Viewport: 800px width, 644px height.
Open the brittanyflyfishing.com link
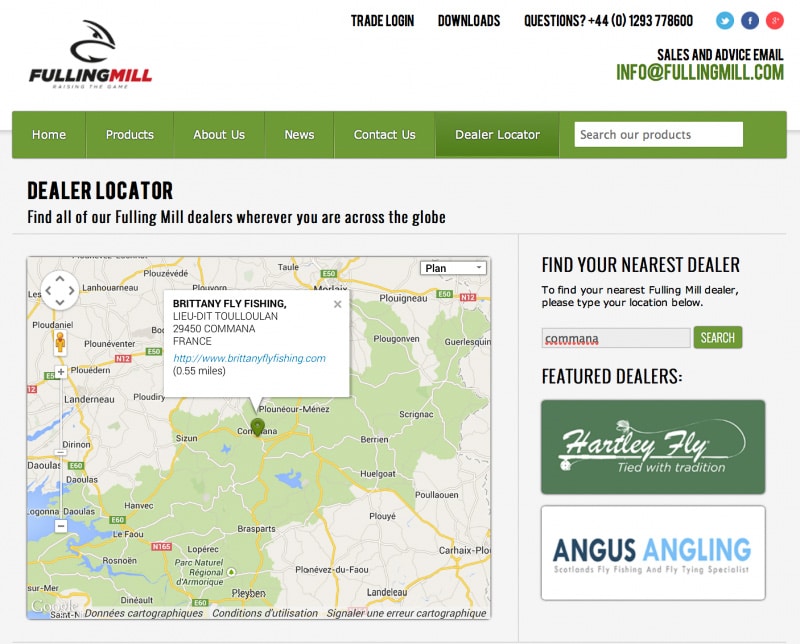click(x=249, y=358)
